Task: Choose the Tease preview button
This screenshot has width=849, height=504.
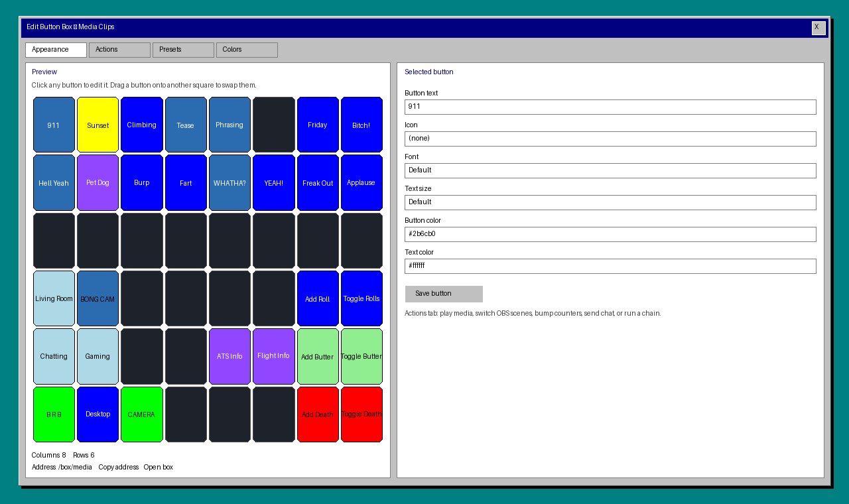Action: [186, 125]
